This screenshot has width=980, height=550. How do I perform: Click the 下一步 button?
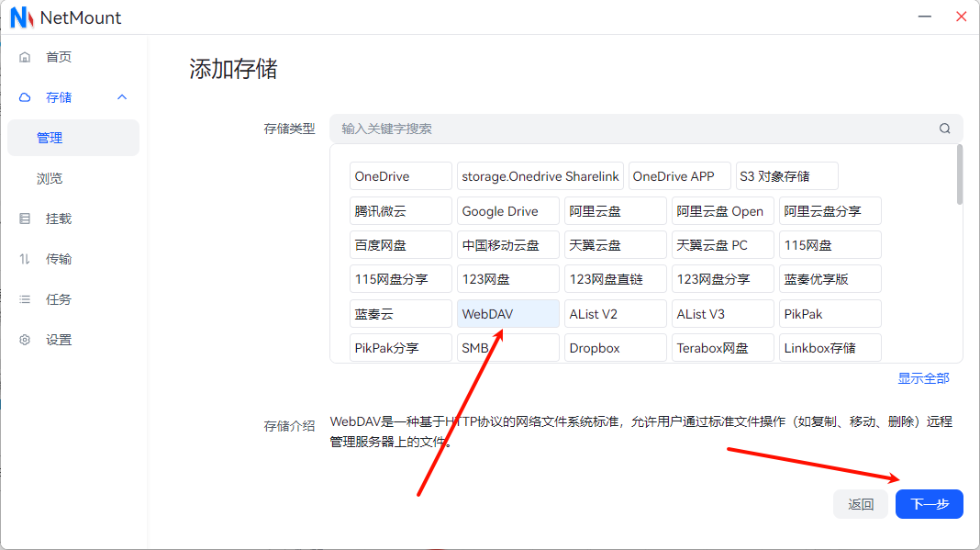coord(930,504)
